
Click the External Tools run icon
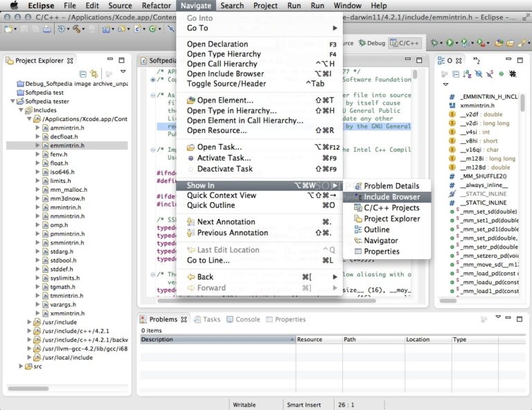tap(481, 43)
